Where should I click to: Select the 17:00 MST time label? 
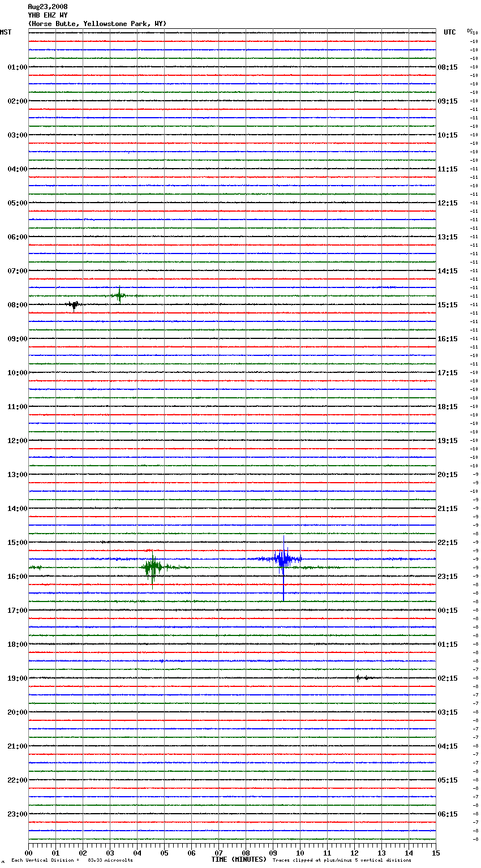(x=18, y=611)
